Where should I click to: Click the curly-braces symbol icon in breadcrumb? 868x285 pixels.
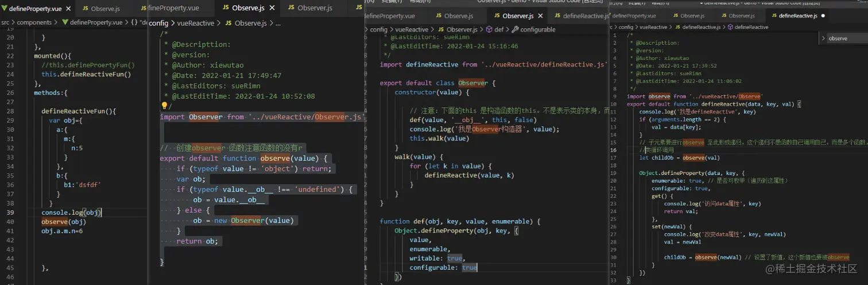[x=134, y=22]
